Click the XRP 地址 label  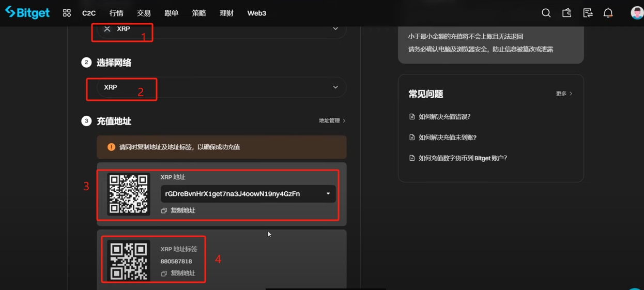pyautogui.click(x=173, y=177)
